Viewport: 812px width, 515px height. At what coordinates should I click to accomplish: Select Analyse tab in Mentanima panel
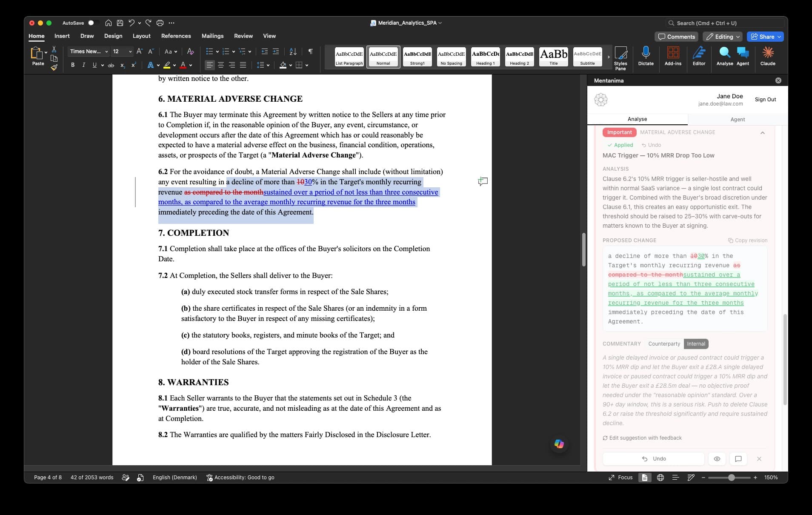click(x=637, y=119)
